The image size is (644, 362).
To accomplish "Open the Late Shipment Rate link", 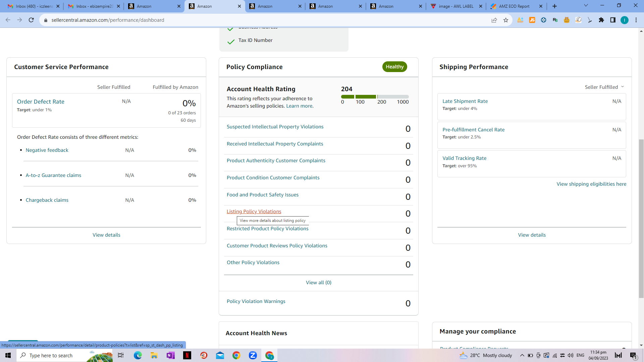I will [465, 101].
